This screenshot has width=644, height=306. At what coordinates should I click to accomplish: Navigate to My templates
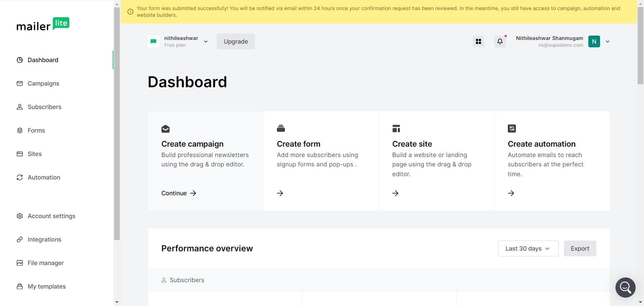(47, 286)
